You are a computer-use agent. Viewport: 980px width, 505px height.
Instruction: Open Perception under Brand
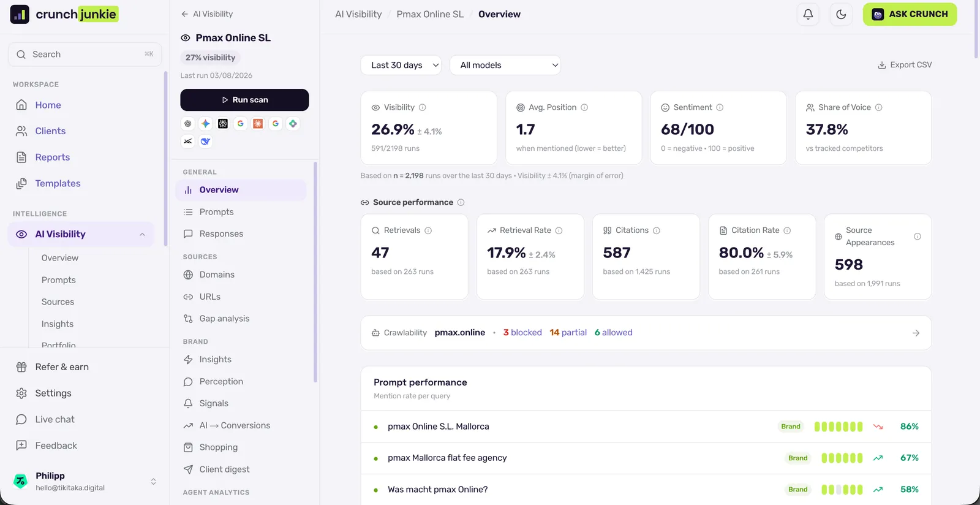[x=221, y=382]
